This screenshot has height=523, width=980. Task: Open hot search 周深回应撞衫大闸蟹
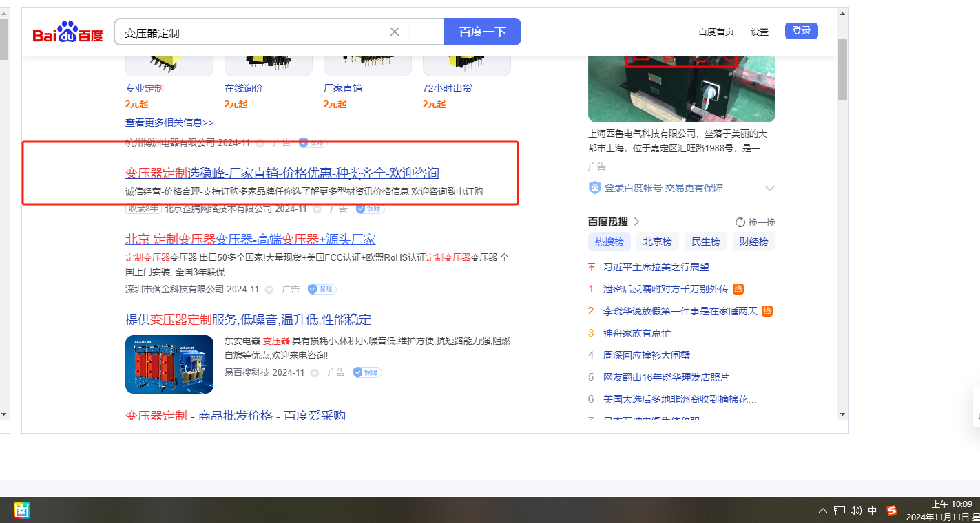point(647,355)
